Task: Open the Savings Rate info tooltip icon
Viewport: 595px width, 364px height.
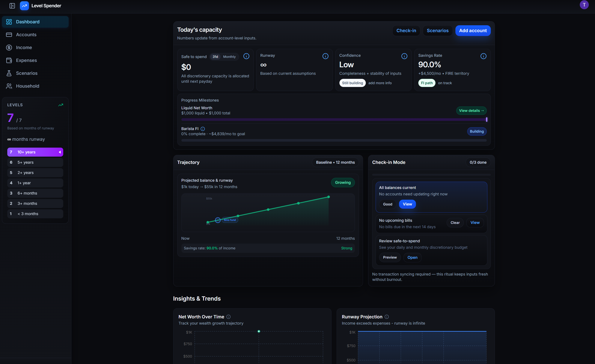Action: pos(484,56)
